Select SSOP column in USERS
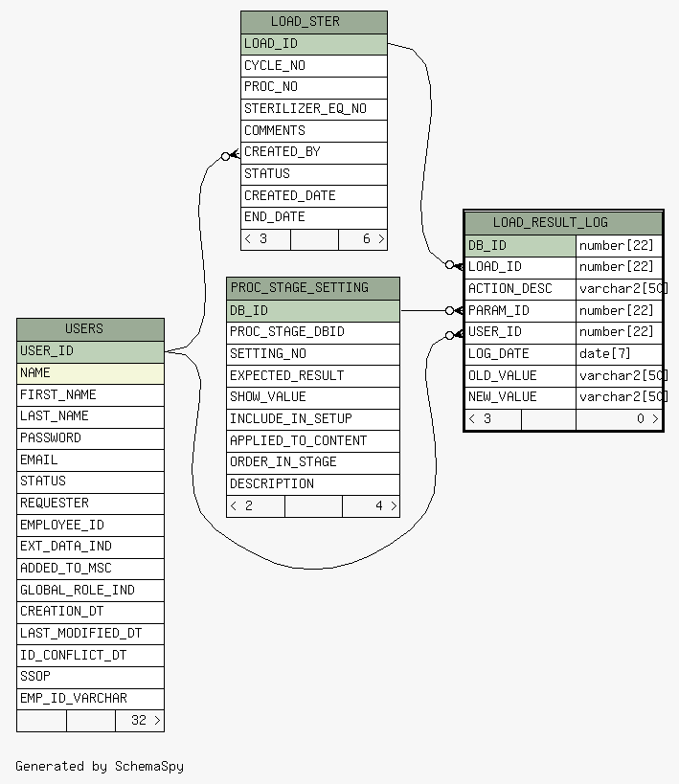The image size is (679, 784). pos(90,677)
